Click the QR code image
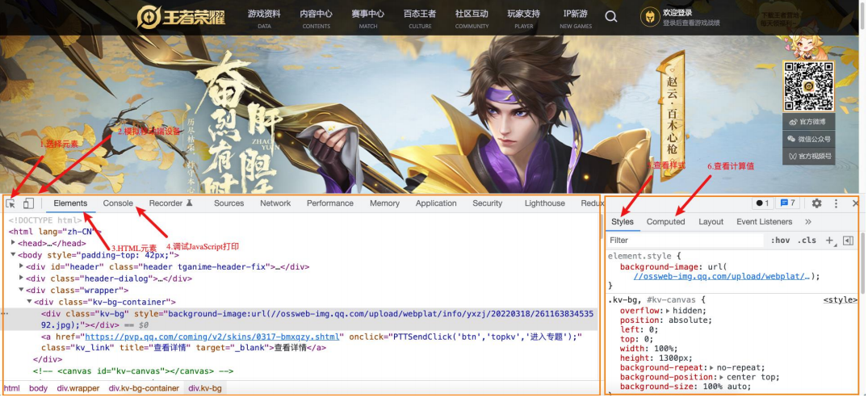868x406 pixels. pos(808,86)
